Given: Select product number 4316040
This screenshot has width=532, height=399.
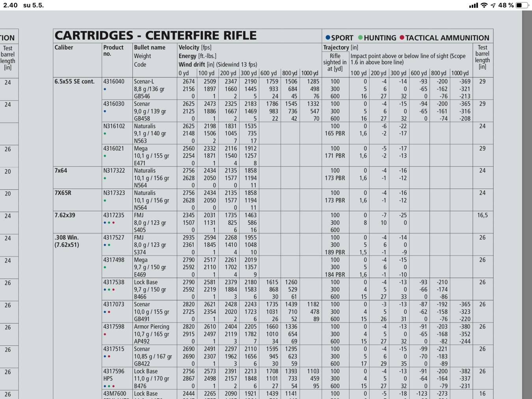Looking at the screenshot, I should click(x=113, y=82).
